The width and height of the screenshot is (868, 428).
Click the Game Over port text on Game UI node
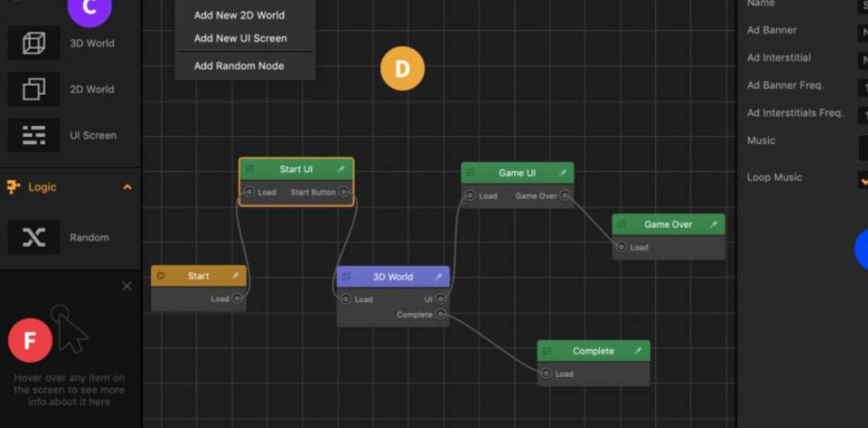click(536, 196)
